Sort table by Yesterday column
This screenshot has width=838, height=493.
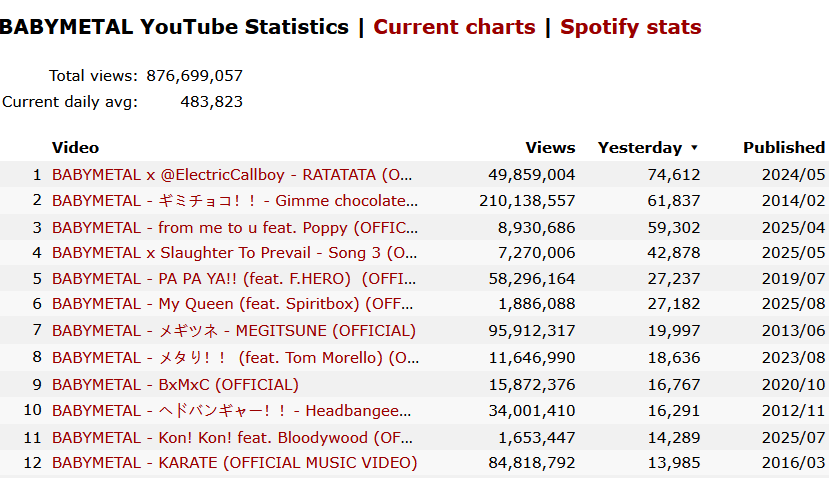[639, 147]
